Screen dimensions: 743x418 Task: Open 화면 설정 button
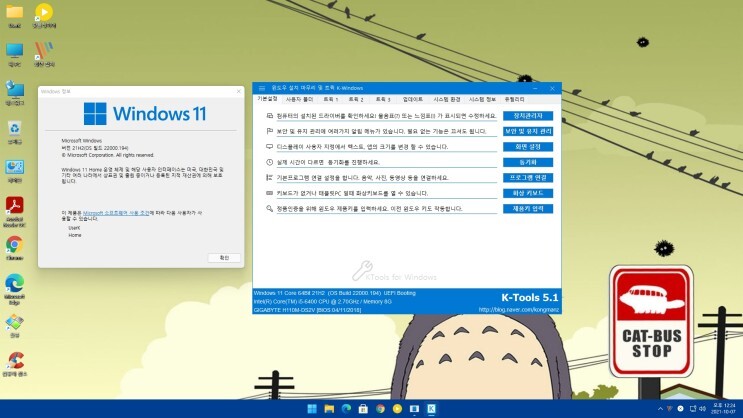528,147
